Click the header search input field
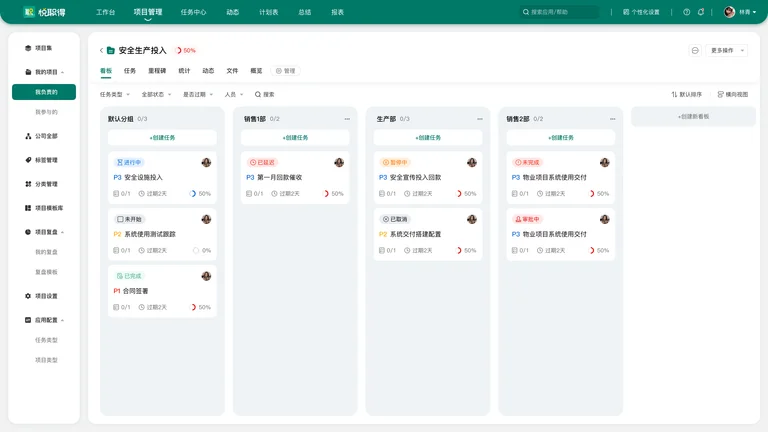 tap(560, 12)
